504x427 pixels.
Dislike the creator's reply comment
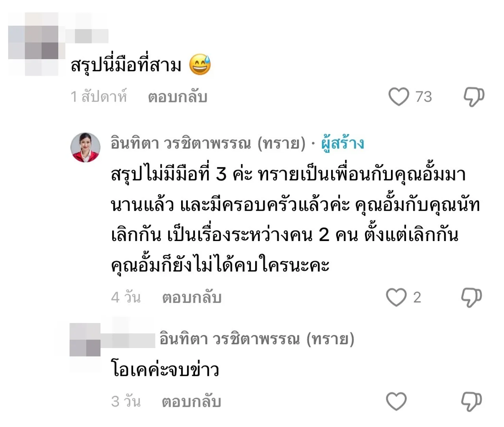pos(471,297)
